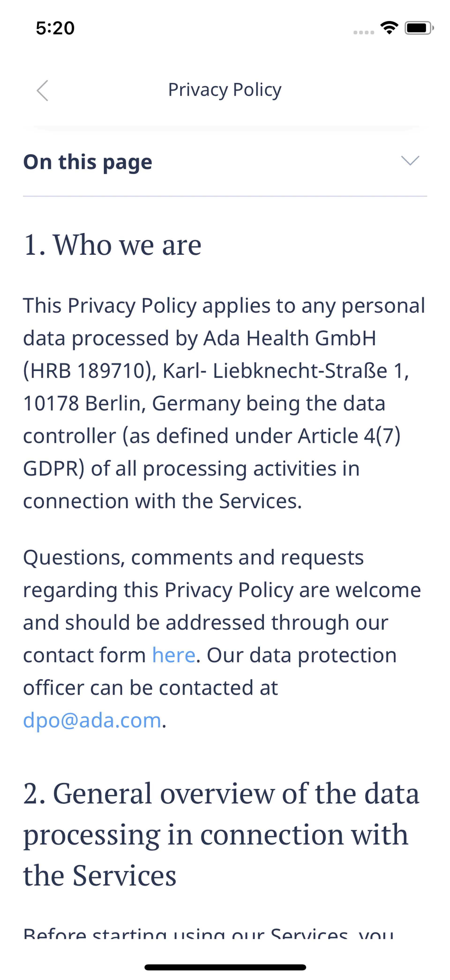Tap the Wi-Fi status icon
This screenshot has width=450, height=980.
coord(389,28)
